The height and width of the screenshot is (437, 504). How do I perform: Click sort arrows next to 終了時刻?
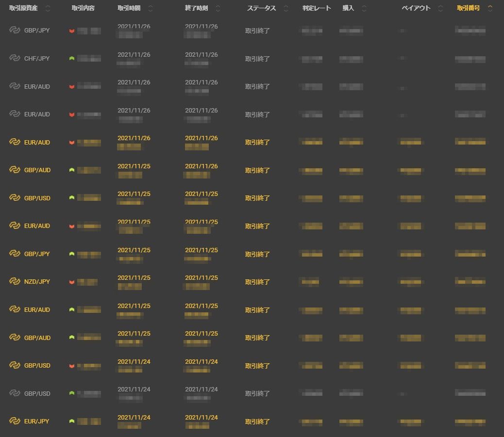click(x=218, y=8)
